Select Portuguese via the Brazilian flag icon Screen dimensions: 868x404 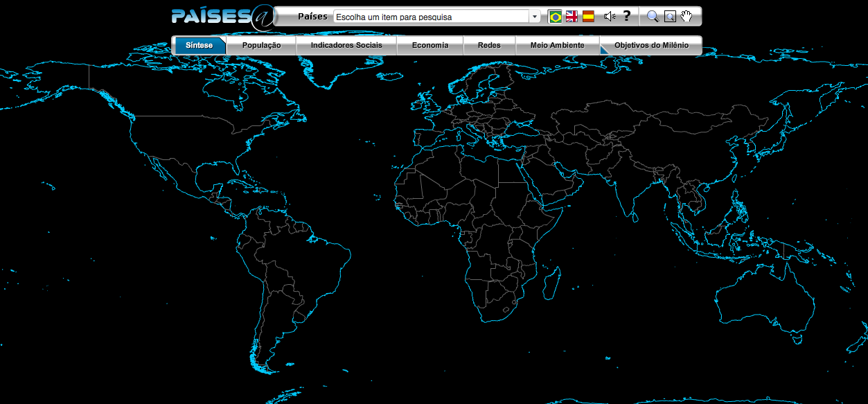[555, 16]
